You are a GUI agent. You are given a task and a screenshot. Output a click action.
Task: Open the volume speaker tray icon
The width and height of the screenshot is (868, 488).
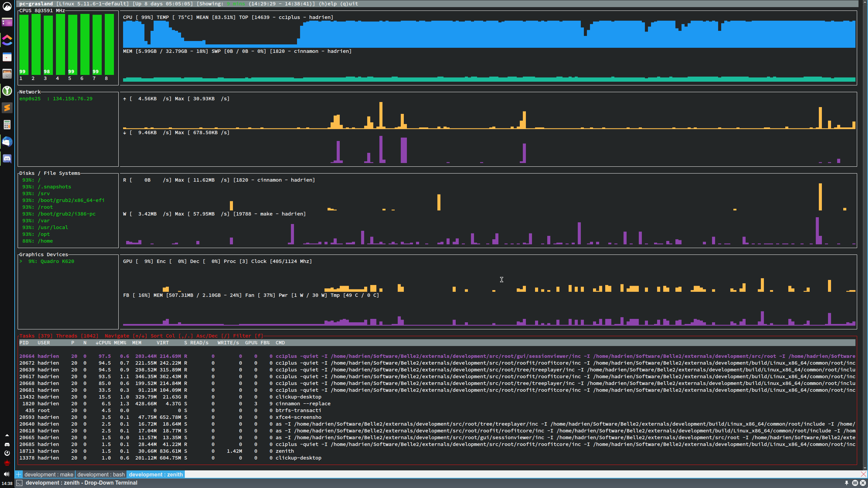tap(7, 474)
